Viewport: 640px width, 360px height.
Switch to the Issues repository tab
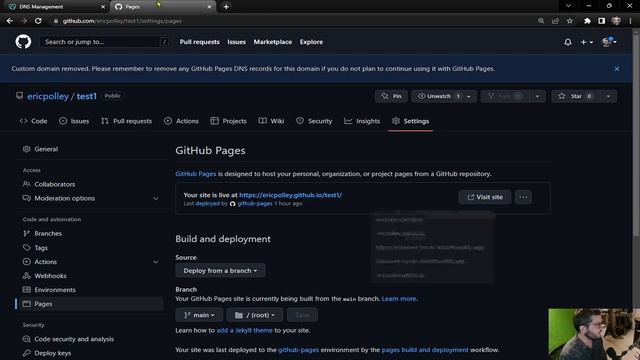[x=74, y=121]
